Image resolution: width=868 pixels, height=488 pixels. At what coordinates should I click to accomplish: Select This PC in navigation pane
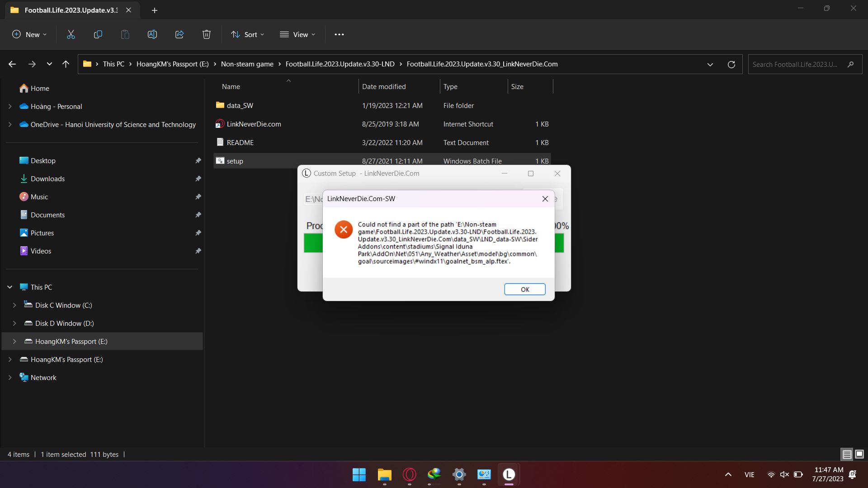coord(41,286)
